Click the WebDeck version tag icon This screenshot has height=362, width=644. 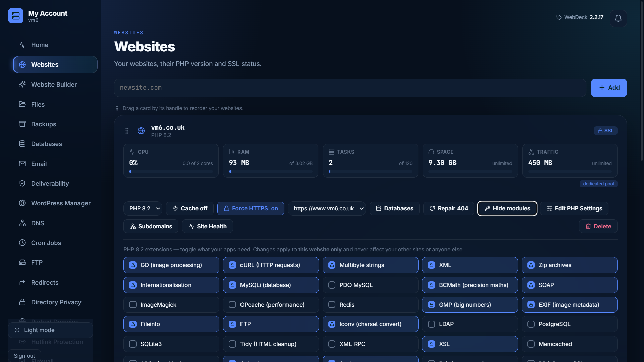click(559, 17)
